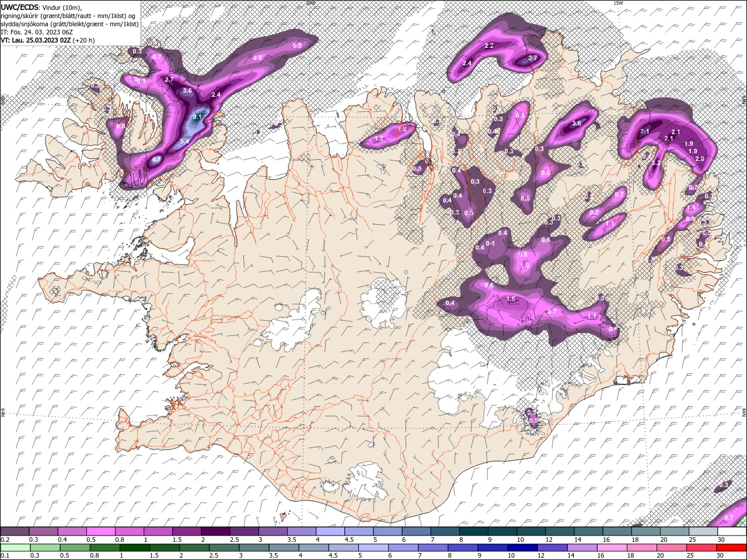Click the 20W longitude label

pyautogui.click(x=310, y=3)
